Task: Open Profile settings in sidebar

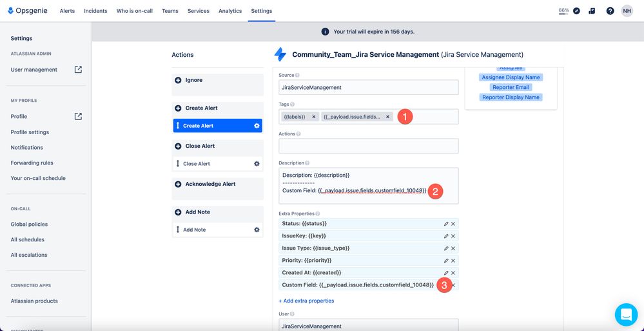Action: coord(30,132)
